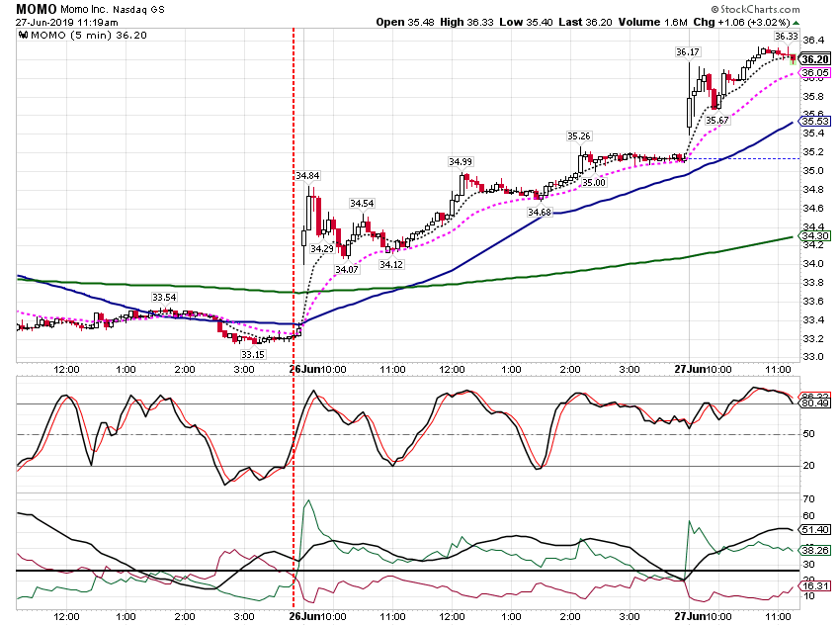Click the green 38.26 +DI value tag

pyautogui.click(x=815, y=550)
